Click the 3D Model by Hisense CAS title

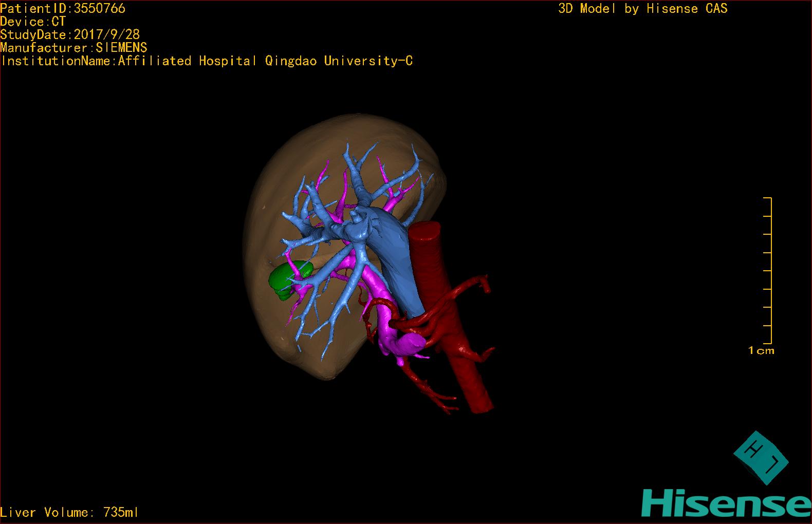click(x=643, y=8)
